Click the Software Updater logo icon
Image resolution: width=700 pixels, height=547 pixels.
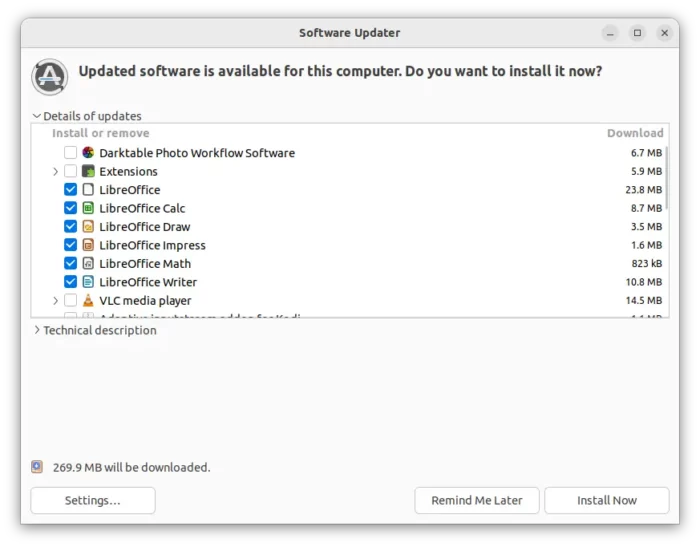click(x=50, y=77)
